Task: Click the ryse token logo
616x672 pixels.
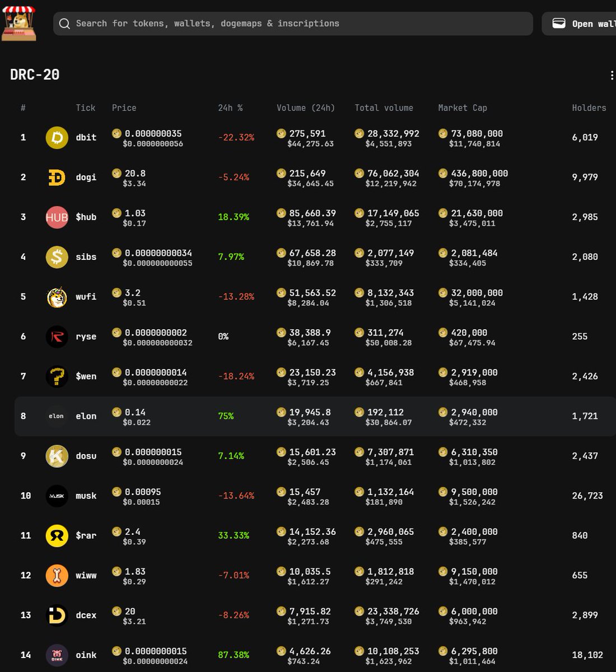Action: pyautogui.click(x=57, y=337)
